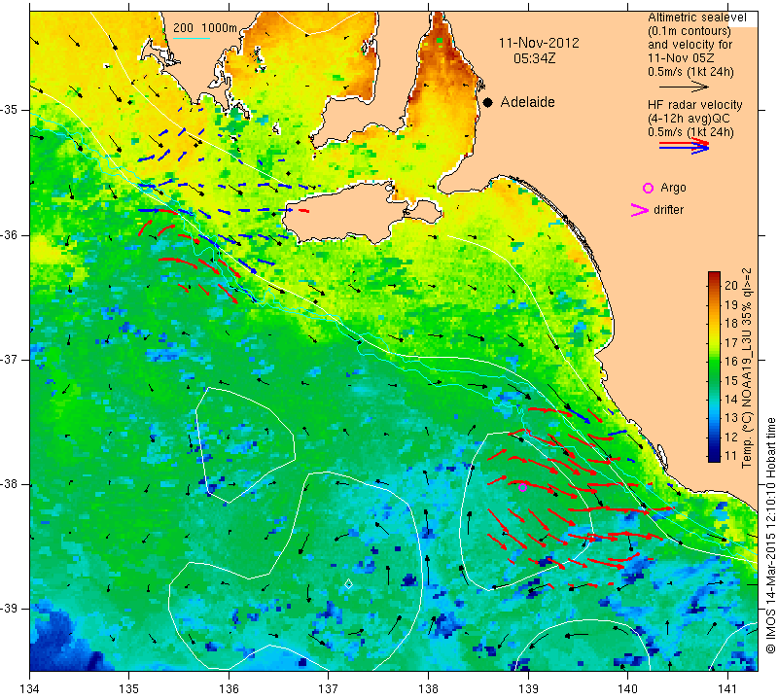Click the colorbar title Temp NOAA19_L3U

(747, 367)
